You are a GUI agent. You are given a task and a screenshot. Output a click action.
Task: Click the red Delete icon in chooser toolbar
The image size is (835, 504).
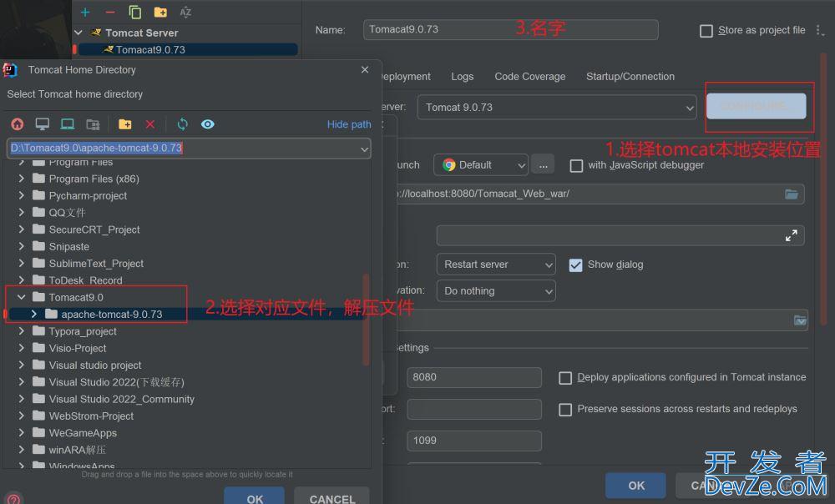coord(150,124)
